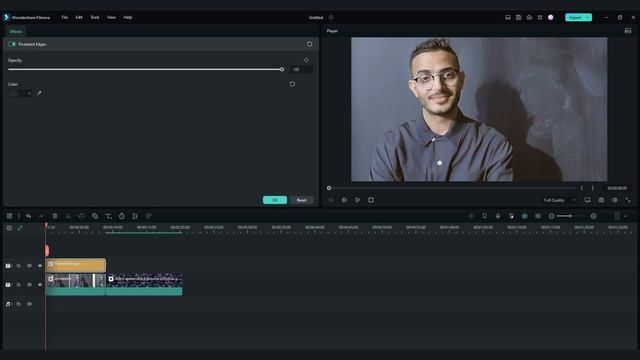This screenshot has height=360, width=640.
Task: Click the Export button
Action: point(575,18)
